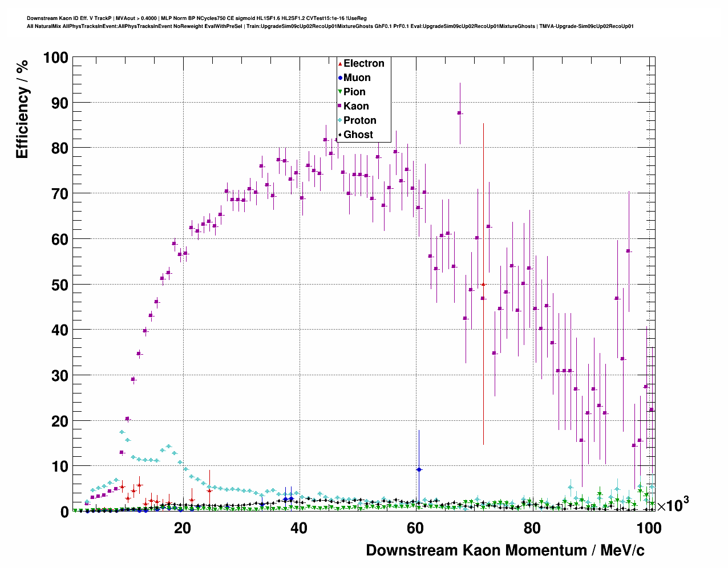Click the y-axis label 100
Image resolution: width=728 pixels, height=568 pixels.
(55, 58)
